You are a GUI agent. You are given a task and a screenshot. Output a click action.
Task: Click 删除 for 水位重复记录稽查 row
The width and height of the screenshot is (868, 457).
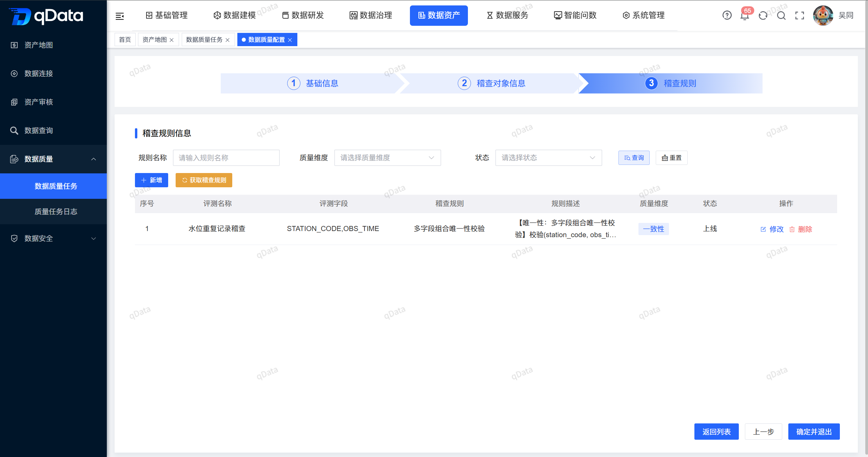click(801, 229)
